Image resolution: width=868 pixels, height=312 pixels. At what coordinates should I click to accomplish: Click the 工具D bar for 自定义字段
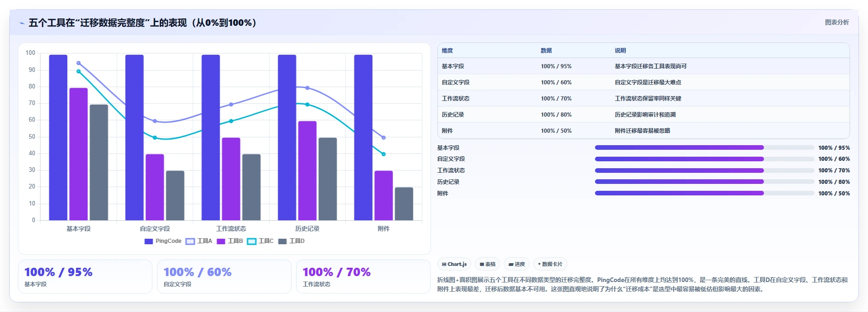point(175,195)
